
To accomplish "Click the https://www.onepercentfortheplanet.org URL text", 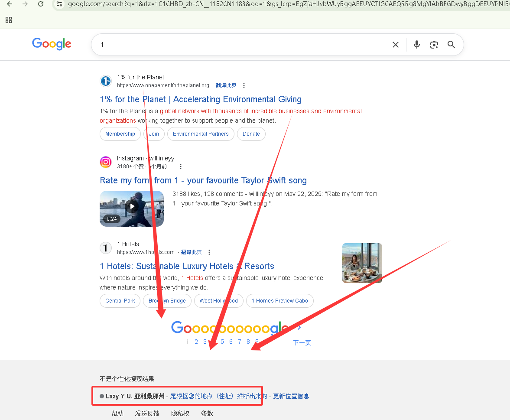I will (163, 85).
